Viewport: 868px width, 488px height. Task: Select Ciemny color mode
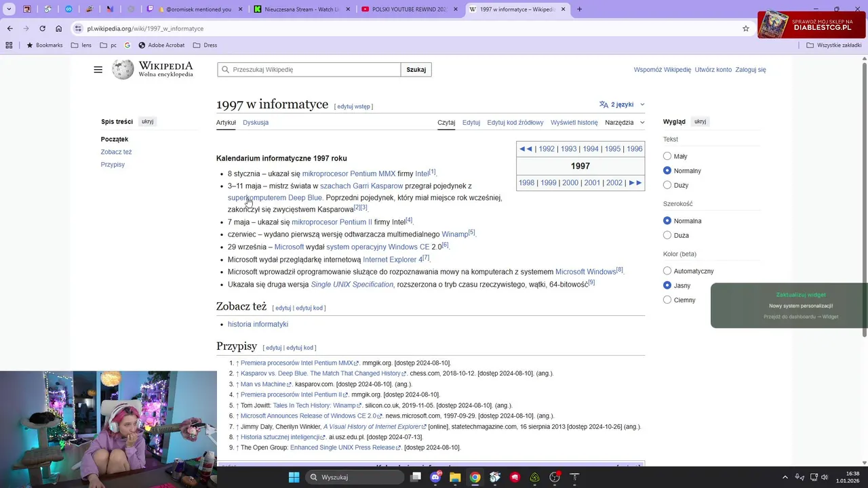(x=667, y=300)
